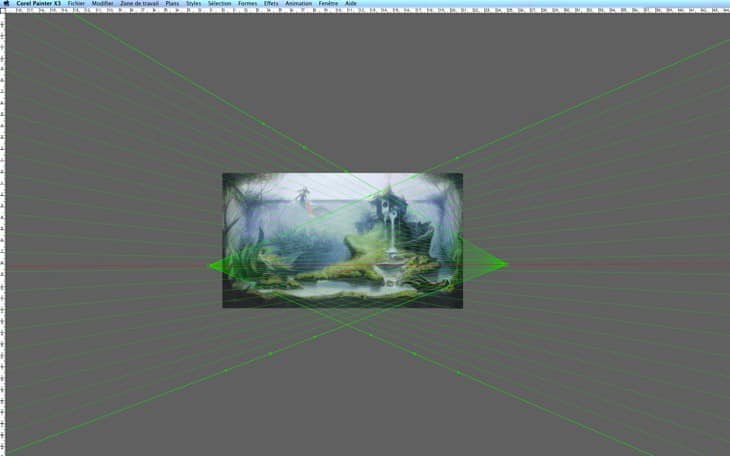Open the Formes menu

pos(246,3)
